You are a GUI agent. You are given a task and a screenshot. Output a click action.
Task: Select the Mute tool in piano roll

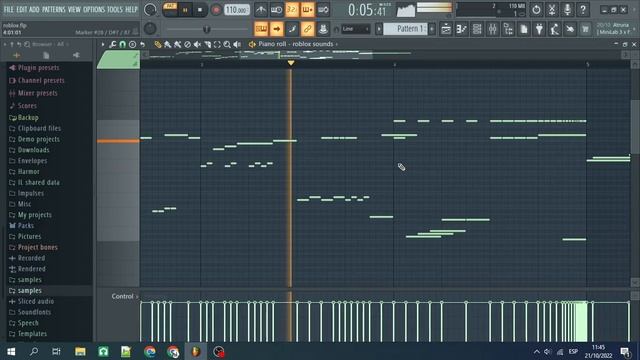[197, 44]
